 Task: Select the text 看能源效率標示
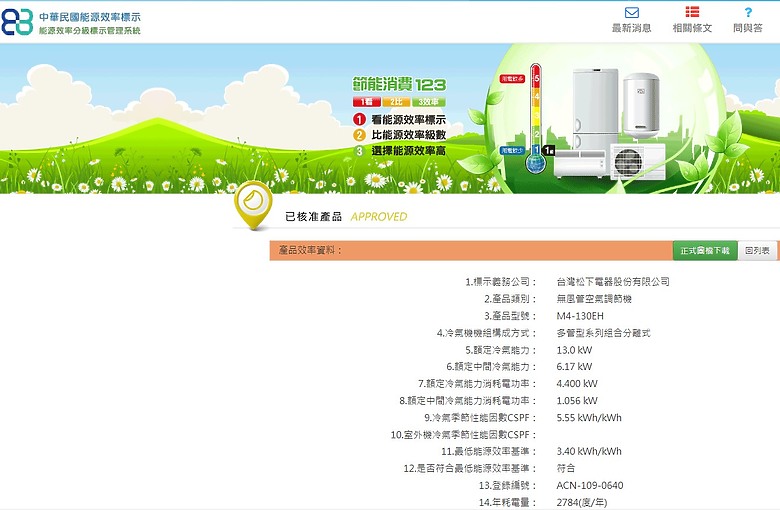click(x=408, y=119)
